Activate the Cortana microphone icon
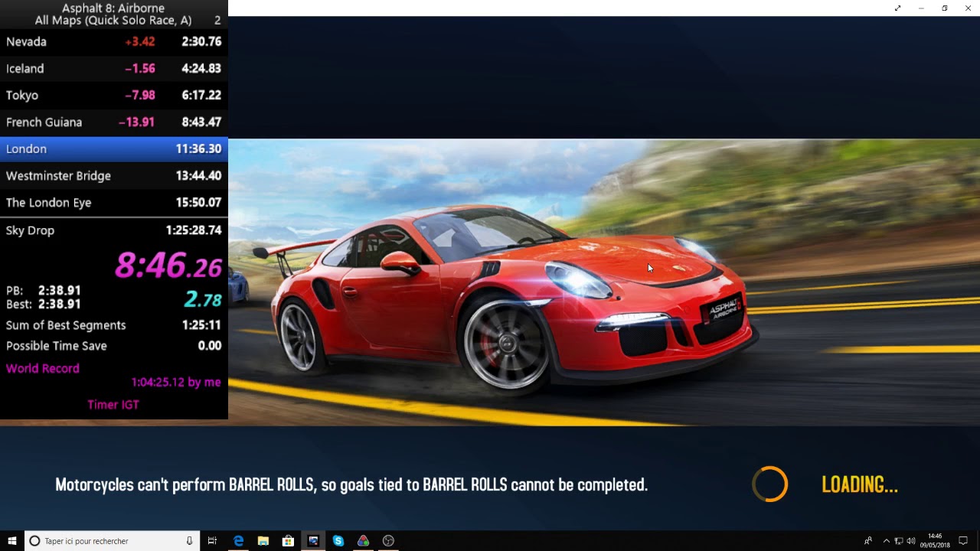 pyautogui.click(x=189, y=541)
